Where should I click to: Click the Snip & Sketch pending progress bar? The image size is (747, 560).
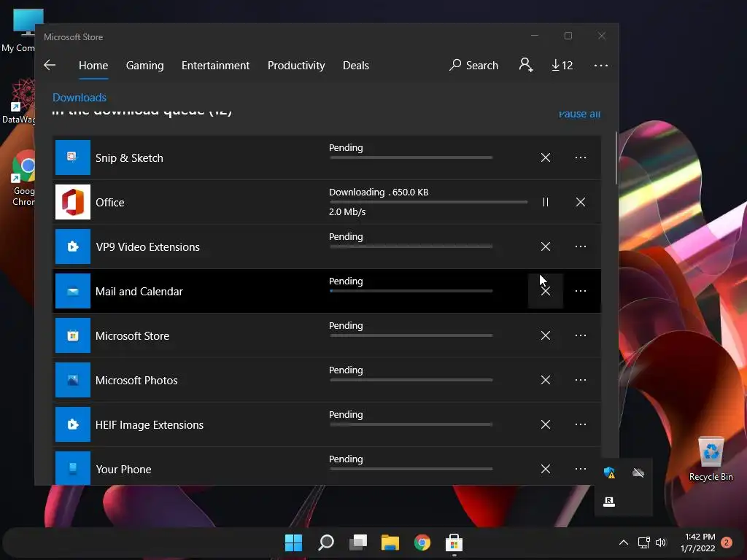pos(411,157)
